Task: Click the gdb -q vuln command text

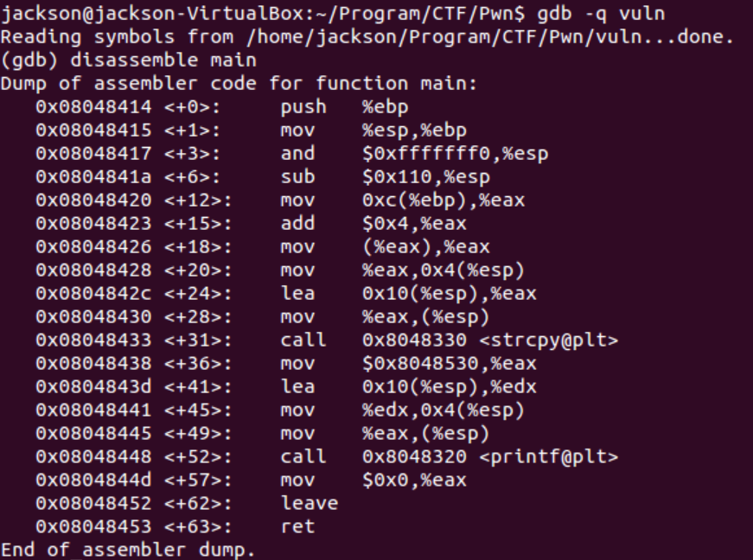Action: pos(601,14)
